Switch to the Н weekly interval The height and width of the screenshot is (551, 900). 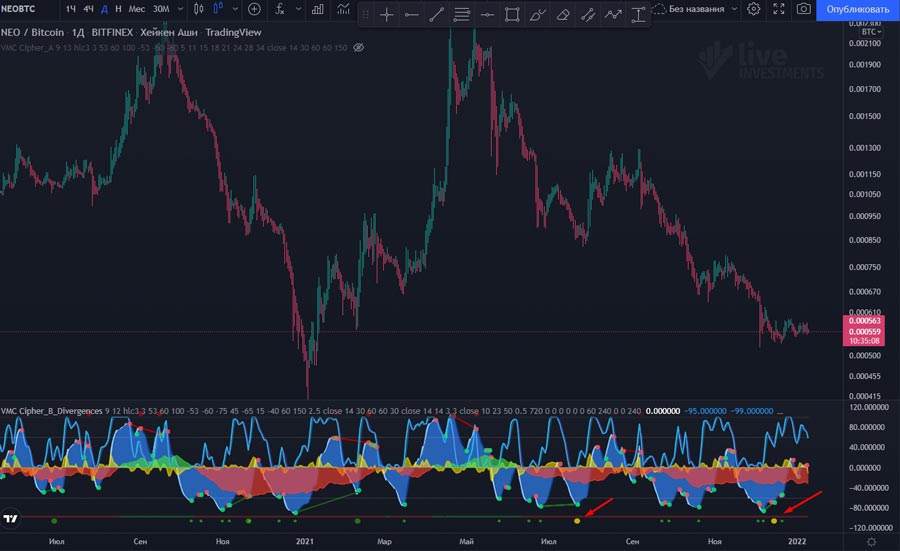[118, 9]
